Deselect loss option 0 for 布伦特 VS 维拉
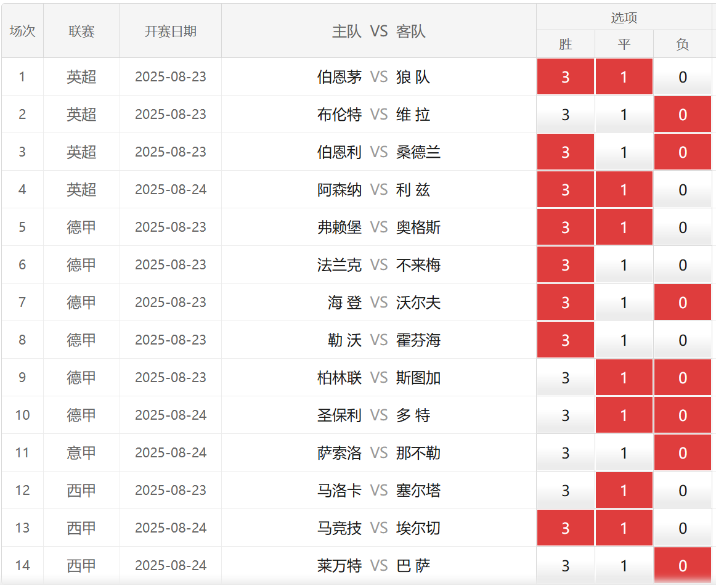This screenshot has width=716, height=588. pyautogui.click(x=682, y=114)
